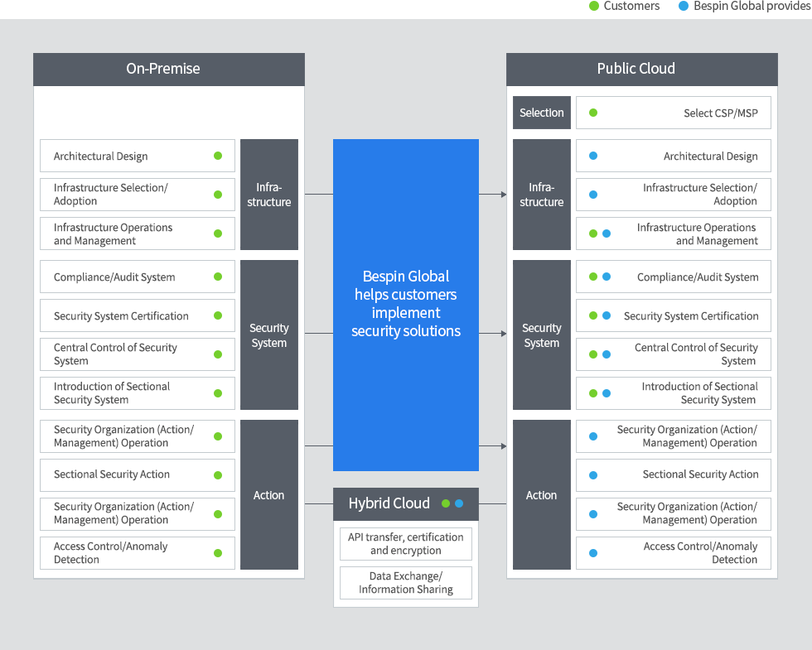Viewport: 812px width, 650px height.
Task: Click 'Infrastructure Operations and Management' text in Public Cloud
Action: pyautogui.click(x=698, y=234)
